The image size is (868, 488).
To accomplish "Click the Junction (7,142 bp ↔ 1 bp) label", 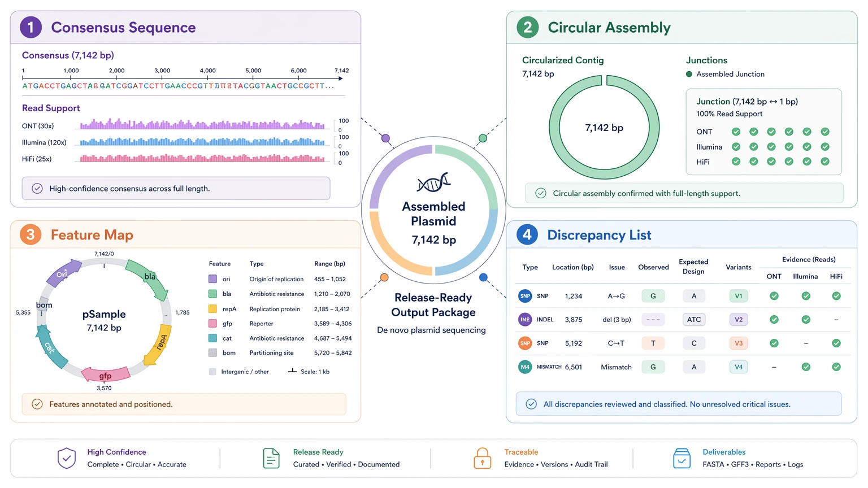I will (747, 102).
